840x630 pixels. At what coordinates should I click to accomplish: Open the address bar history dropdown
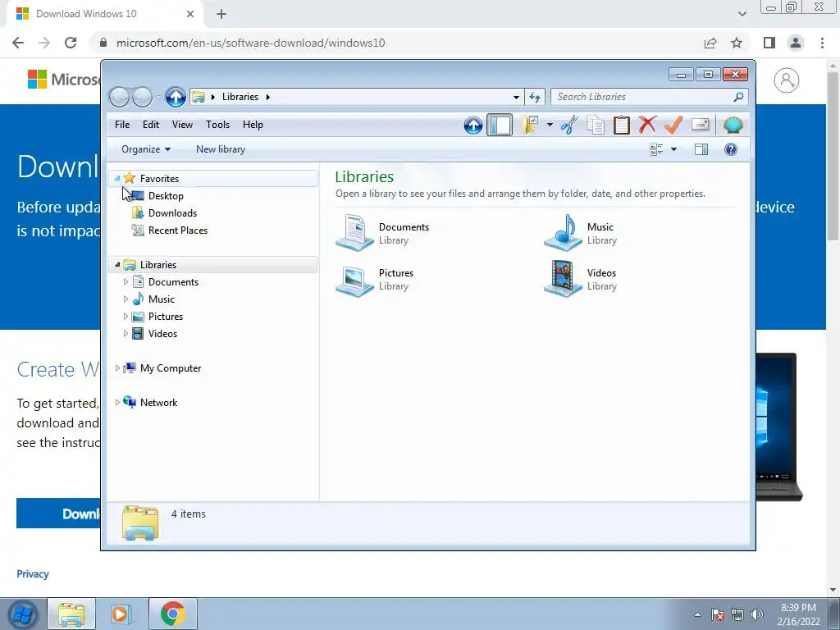tap(516, 97)
